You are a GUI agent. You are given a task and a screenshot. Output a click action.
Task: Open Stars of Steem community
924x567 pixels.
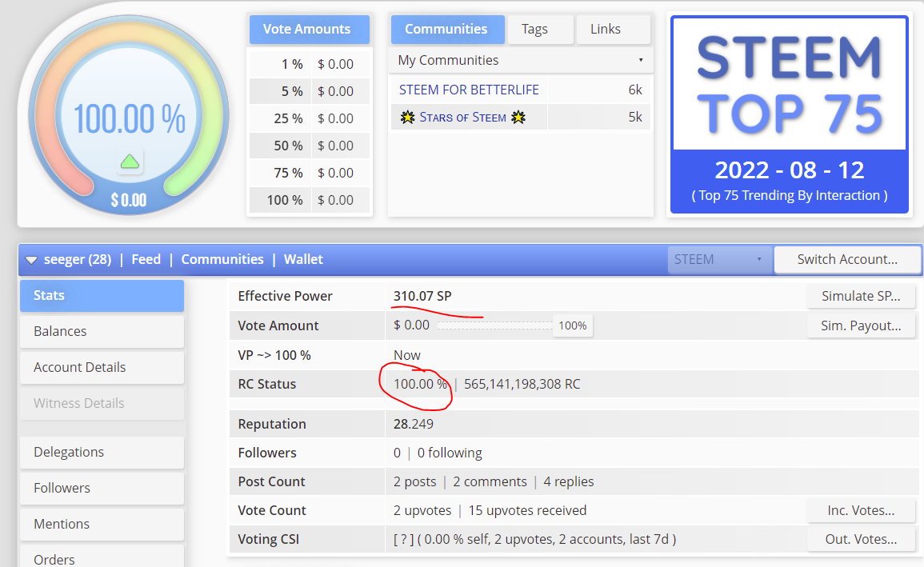(x=462, y=118)
